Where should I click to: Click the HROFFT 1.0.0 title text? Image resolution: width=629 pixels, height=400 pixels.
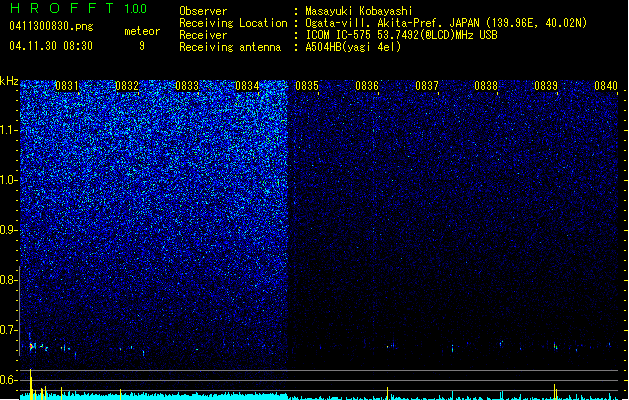click(79, 8)
